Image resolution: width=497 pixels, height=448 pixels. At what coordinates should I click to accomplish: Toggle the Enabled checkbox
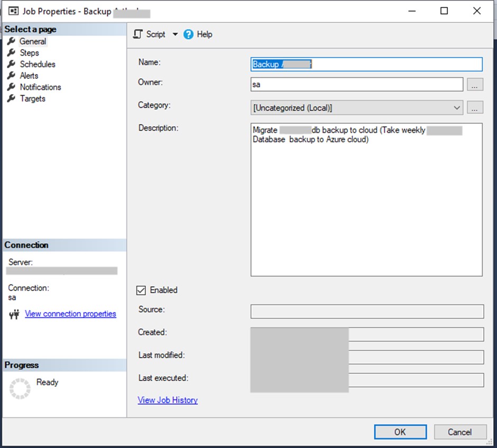tap(141, 290)
